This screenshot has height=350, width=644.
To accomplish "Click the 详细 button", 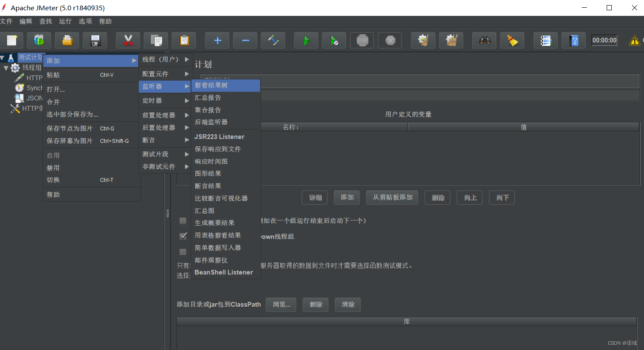I will tap(315, 197).
